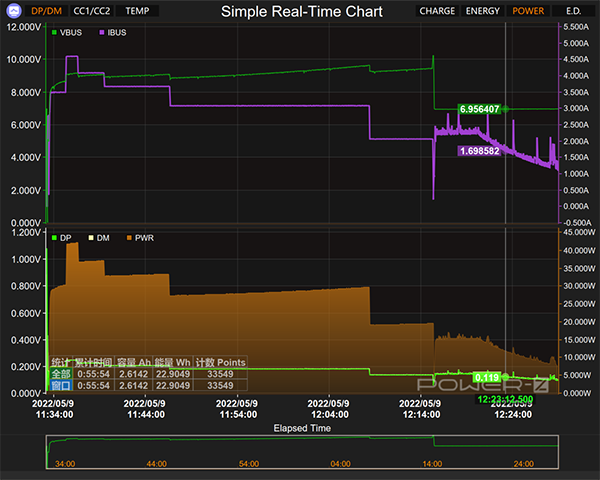Click the 12:23:12.500 cursor time label
Image resolution: width=600 pixels, height=480 pixels.
pos(505,399)
